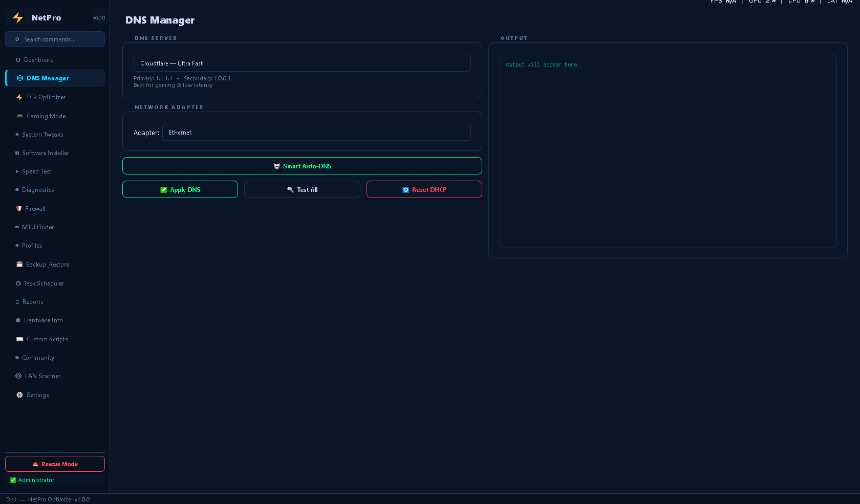Open the Adapter dropdown showing Ethernet
This screenshot has width=860, height=504.
[x=316, y=133]
